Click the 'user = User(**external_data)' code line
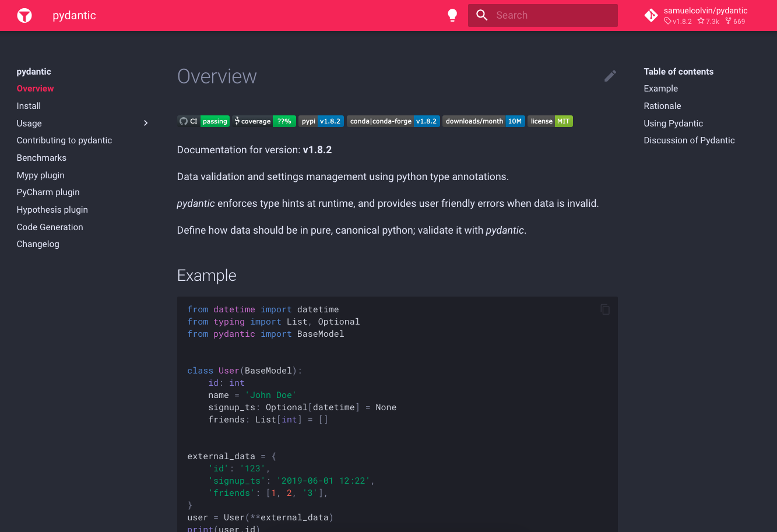The height and width of the screenshot is (532, 777). (x=260, y=517)
